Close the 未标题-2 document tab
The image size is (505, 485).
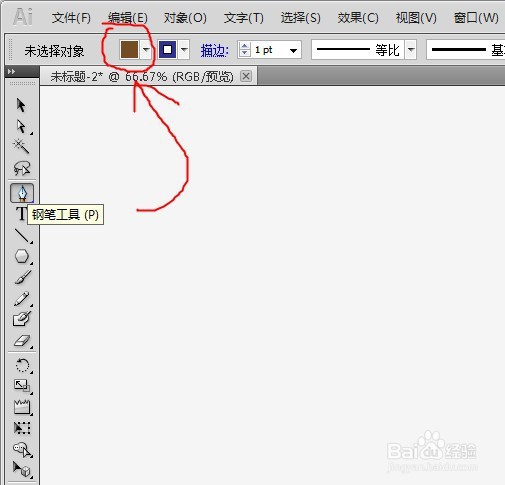(x=246, y=76)
